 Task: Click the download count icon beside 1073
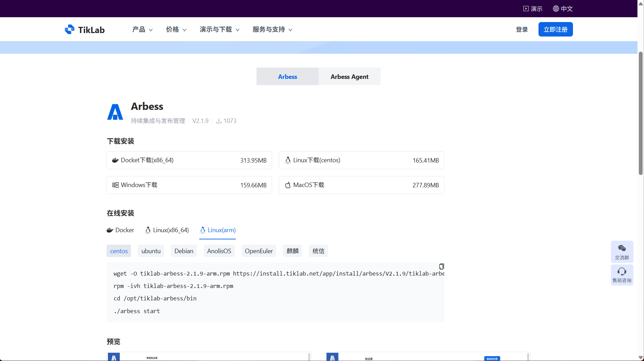click(x=219, y=121)
